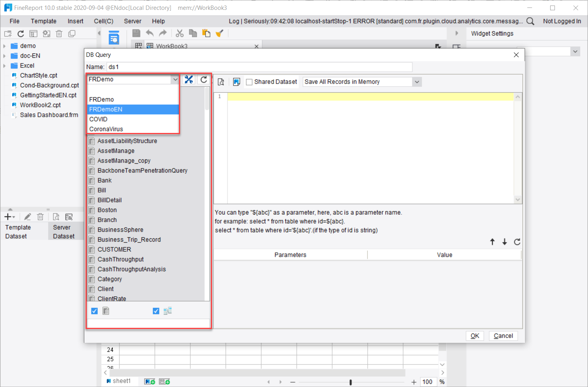Click the add sheet icon beside sheet1
The width and height of the screenshot is (588, 387).
point(150,381)
